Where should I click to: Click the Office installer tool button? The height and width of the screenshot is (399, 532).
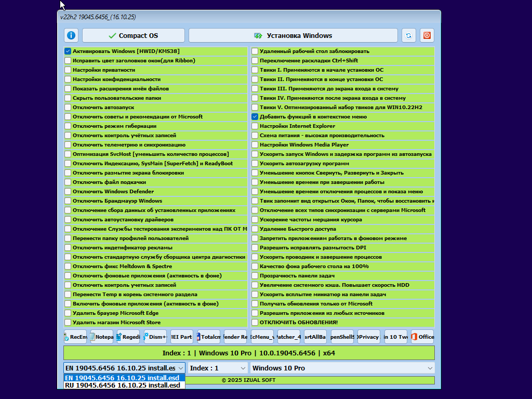[x=422, y=337]
